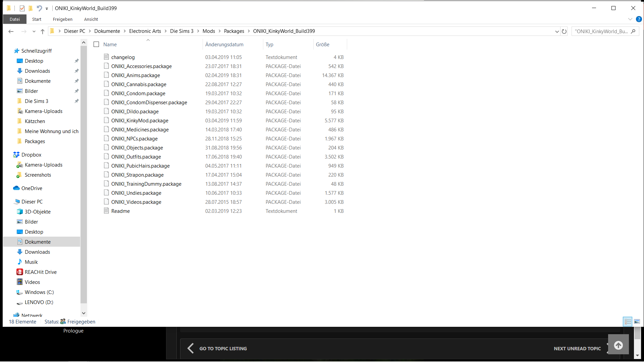The image size is (644, 362).
Task: Open the recent locations dropdown arrow
Action: pos(34,31)
